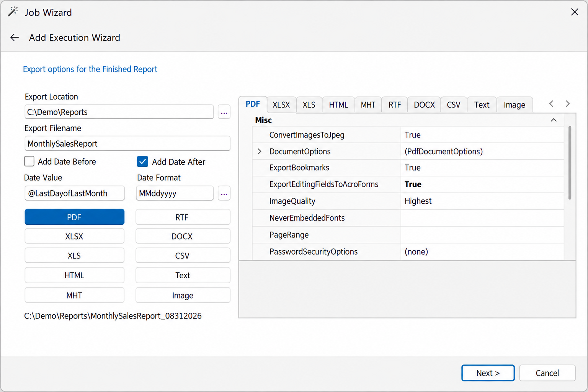This screenshot has height=392, width=588.
Task: Click the property grid vertical scrollbar
Action: pyautogui.click(x=570, y=163)
